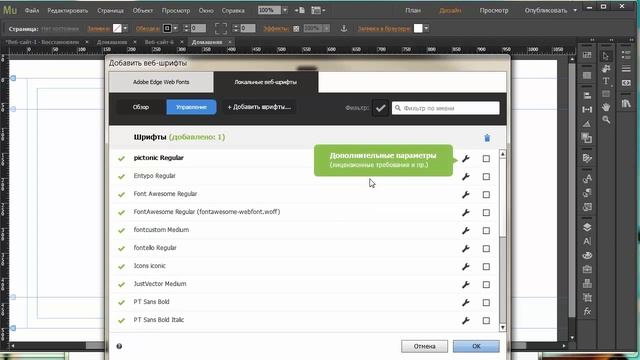This screenshot has width=640, height=360.
Task: Select the Zoom magnifier tool
Action: click(x=606, y=120)
